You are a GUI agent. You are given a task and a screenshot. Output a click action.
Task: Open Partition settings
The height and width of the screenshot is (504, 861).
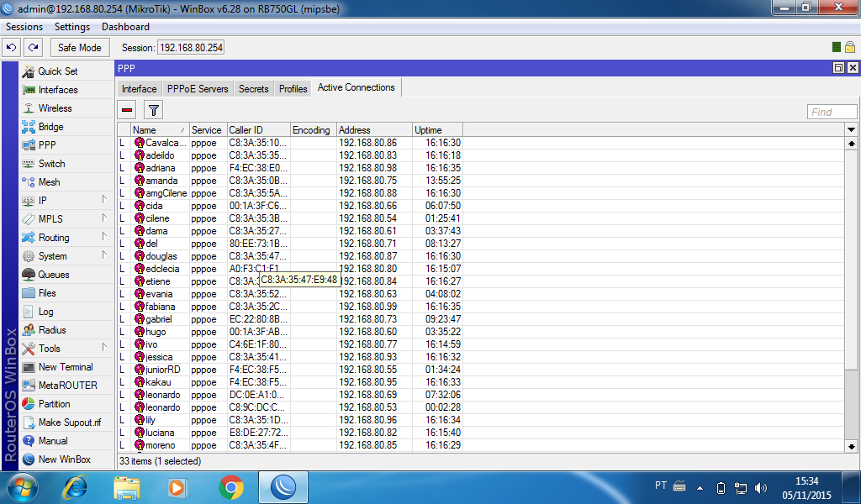pos(66,404)
